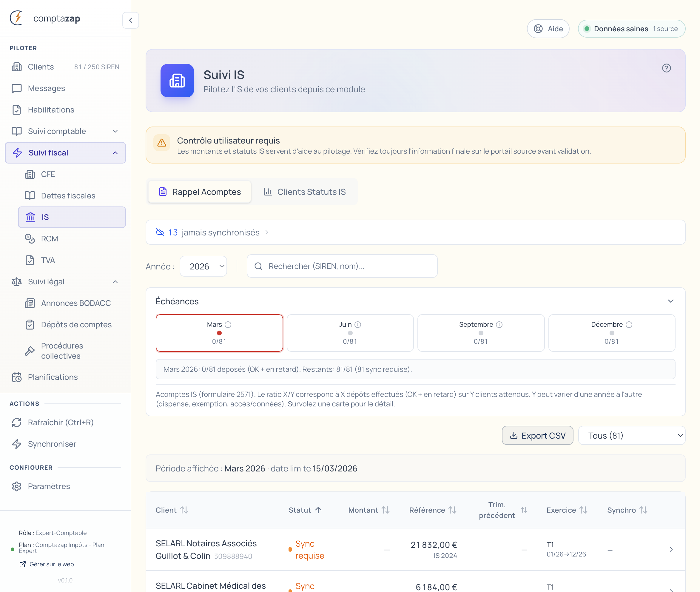The height and width of the screenshot is (592, 700).
Task: Toggle Statut column sort direction
Action: pos(318,510)
